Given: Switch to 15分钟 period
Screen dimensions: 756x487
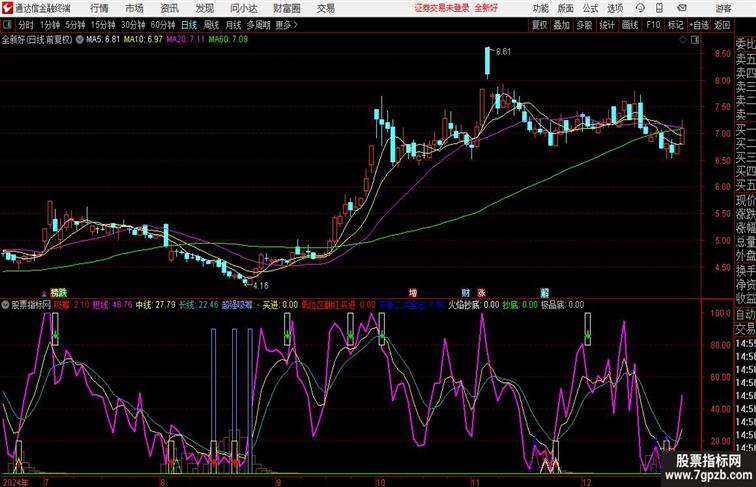Looking at the screenshot, I should 103,25.
